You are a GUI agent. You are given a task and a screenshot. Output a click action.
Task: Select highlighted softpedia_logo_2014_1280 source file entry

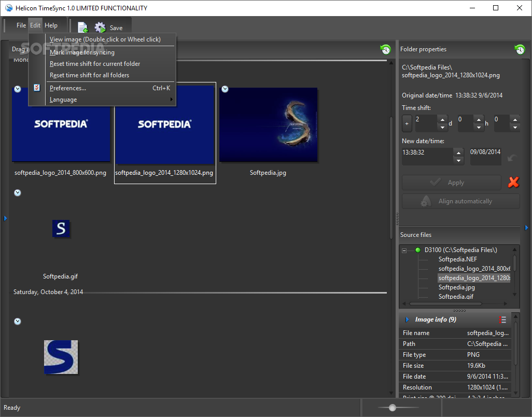click(474, 278)
